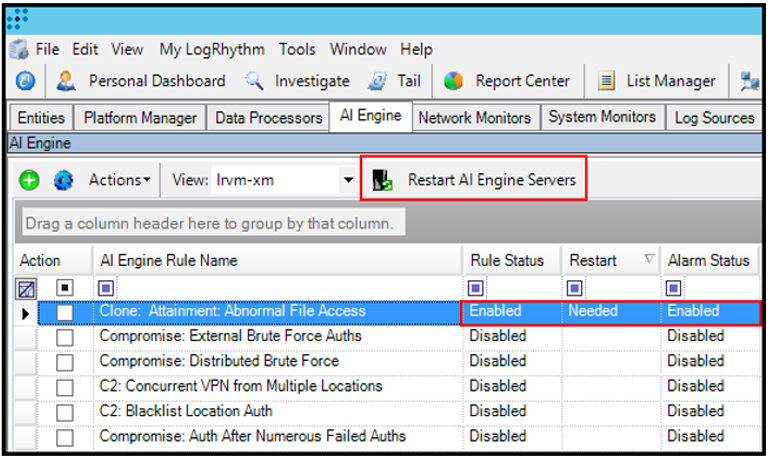Click the Investigate button
The image size is (769, 460).
(298, 81)
